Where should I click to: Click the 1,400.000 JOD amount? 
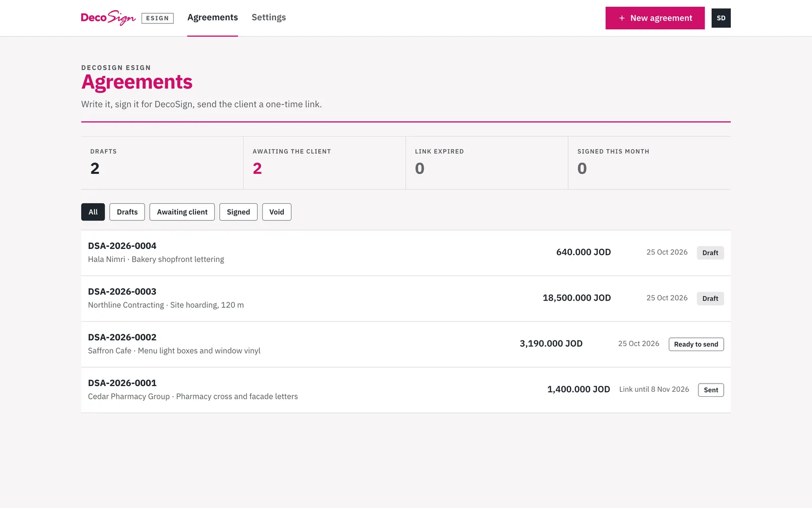pos(579,389)
